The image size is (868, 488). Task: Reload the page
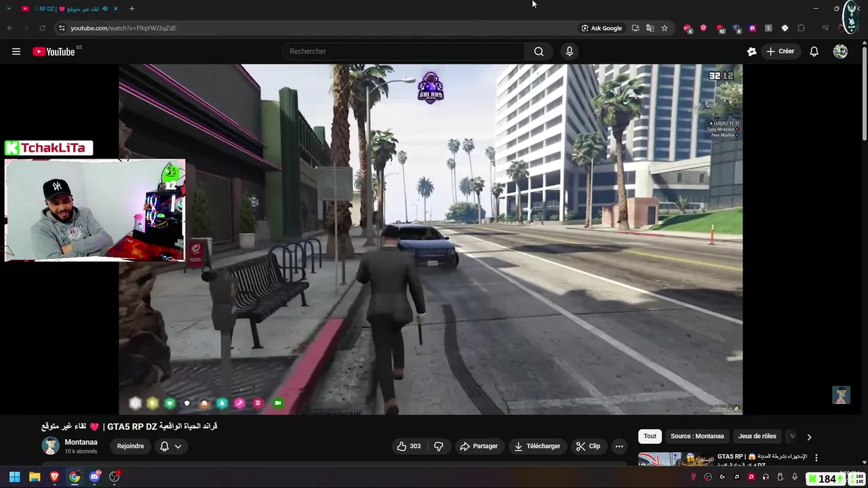(42, 28)
